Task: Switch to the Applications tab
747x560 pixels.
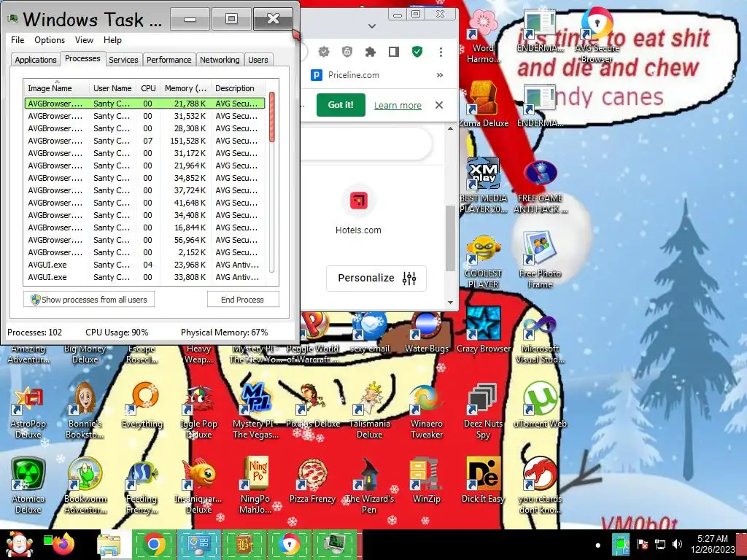Action: point(36,60)
